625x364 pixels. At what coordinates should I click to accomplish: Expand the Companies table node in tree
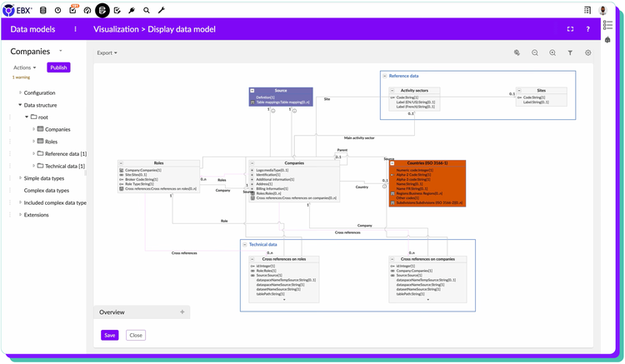33,129
